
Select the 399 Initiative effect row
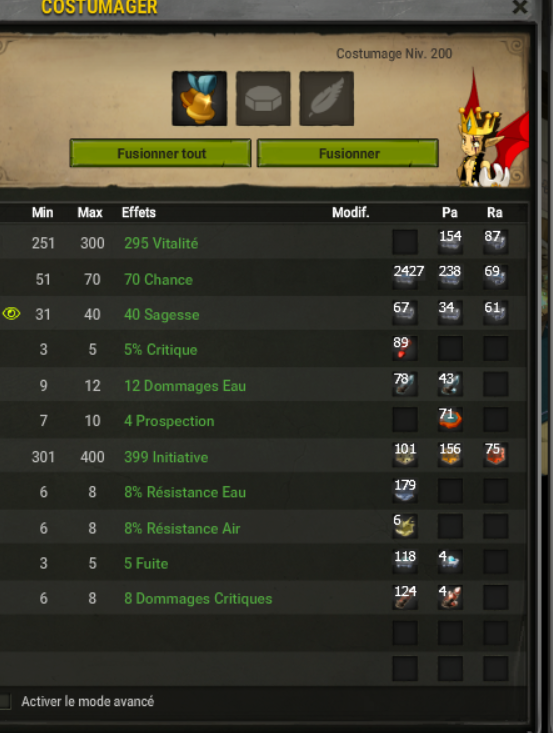click(x=264, y=456)
